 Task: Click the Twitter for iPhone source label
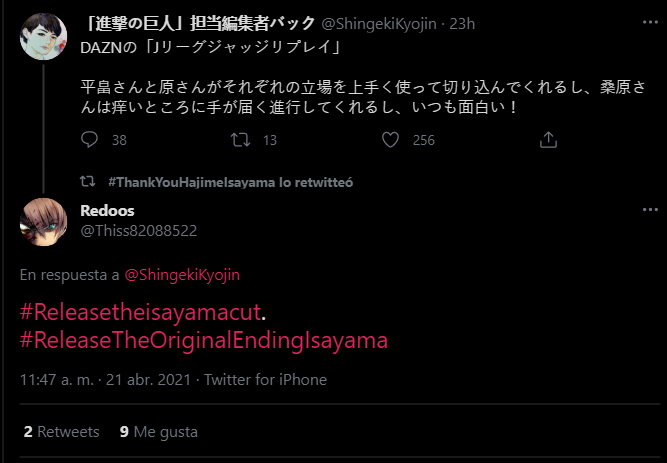(267, 380)
